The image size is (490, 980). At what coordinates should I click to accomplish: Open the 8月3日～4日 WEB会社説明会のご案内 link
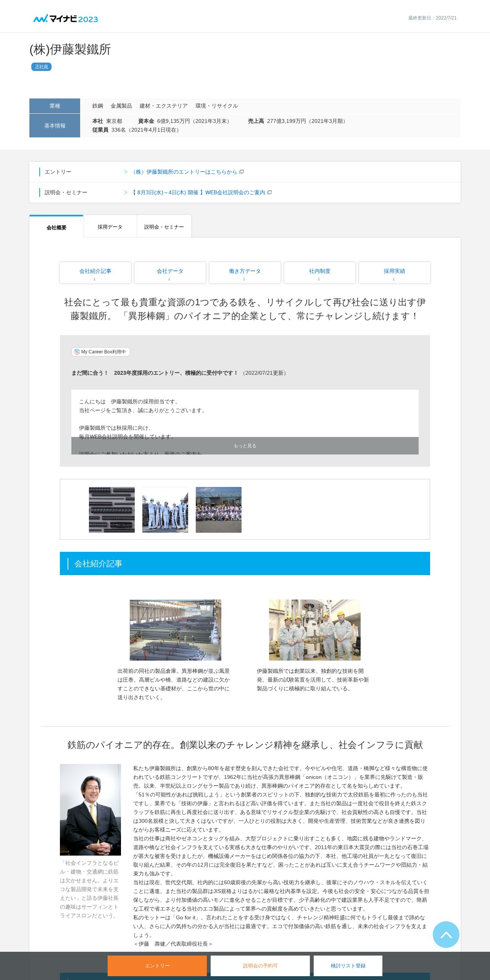pos(198,193)
